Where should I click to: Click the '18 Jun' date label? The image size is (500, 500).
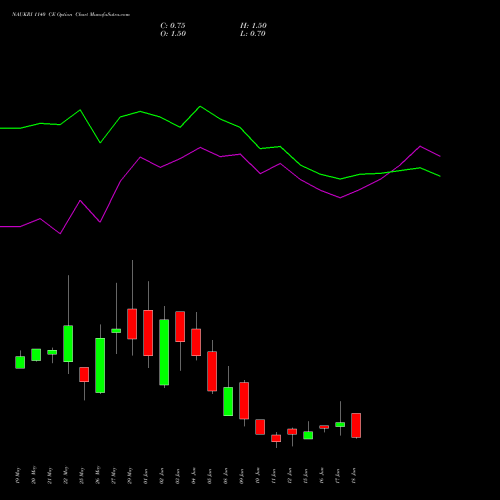point(354,475)
